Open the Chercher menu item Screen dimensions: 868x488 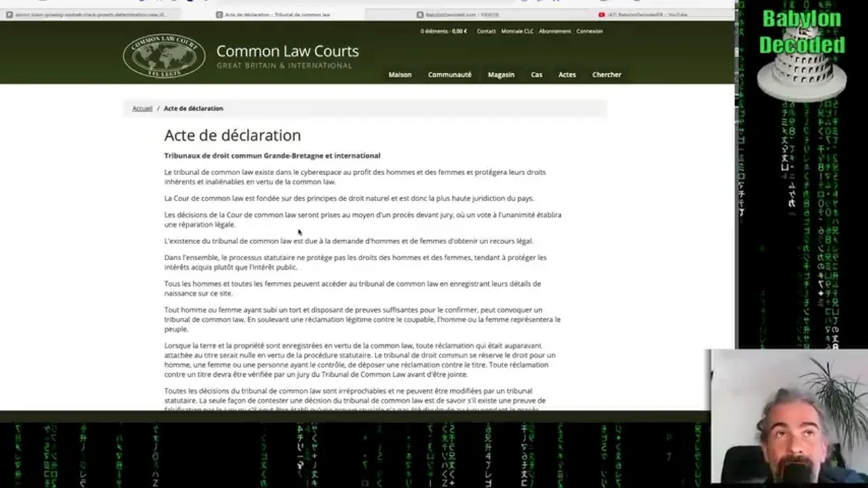click(607, 75)
